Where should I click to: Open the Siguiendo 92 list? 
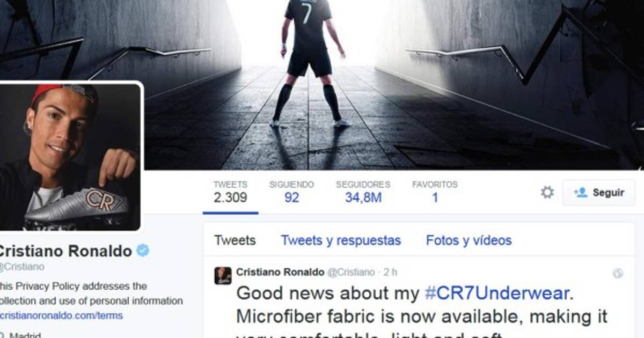291,192
